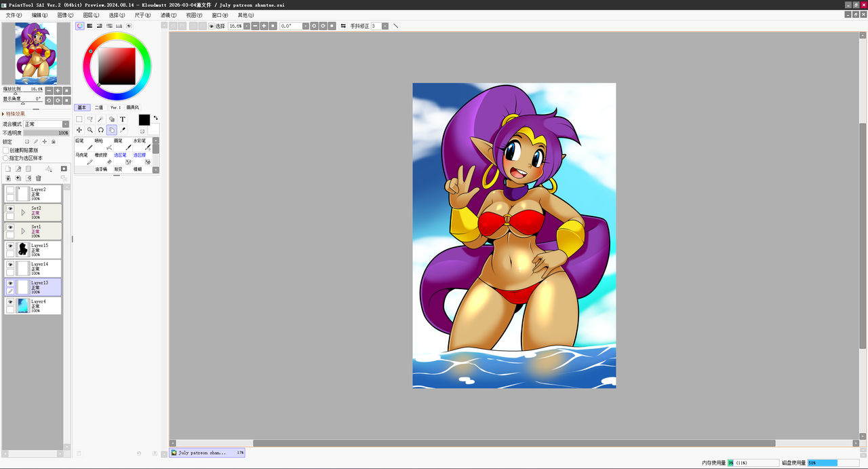Screen dimensions: 868x469
Task: Show hidden Layer2 visibility box
Action: [10, 190]
